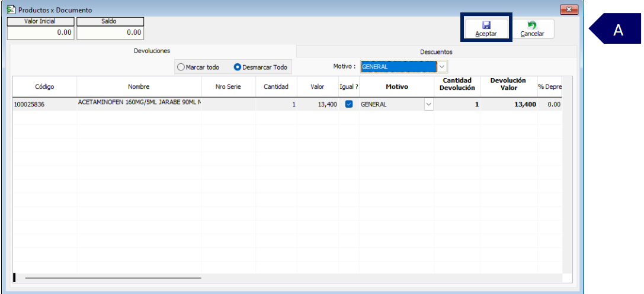
Task: Select the Desmarcar Todo radio button
Action: point(237,67)
